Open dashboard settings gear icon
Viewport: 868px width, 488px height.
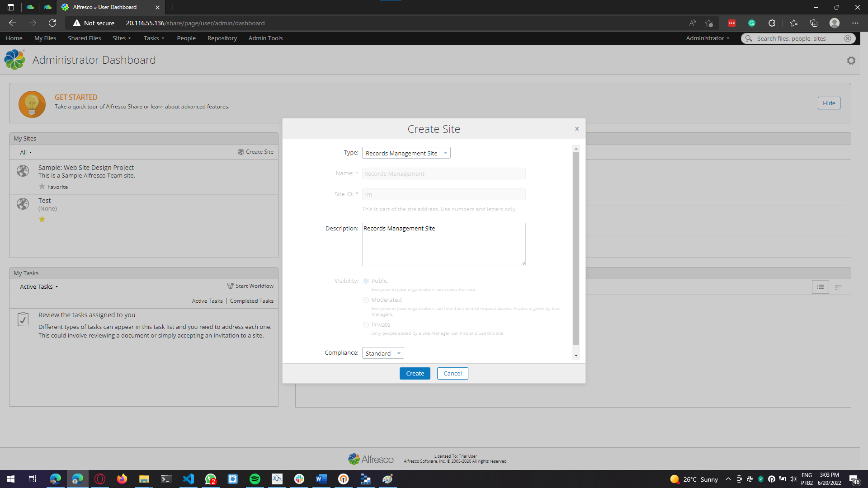click(x=851, y=61)
